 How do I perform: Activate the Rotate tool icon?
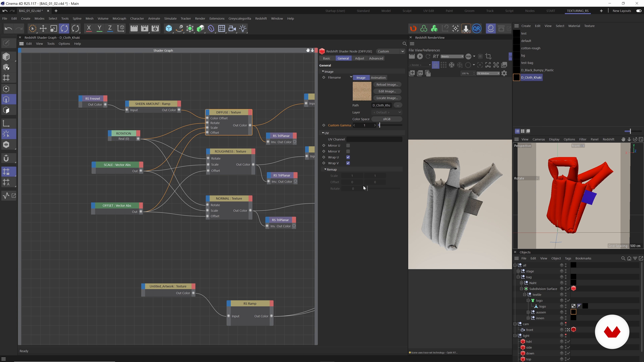[64, 28]
